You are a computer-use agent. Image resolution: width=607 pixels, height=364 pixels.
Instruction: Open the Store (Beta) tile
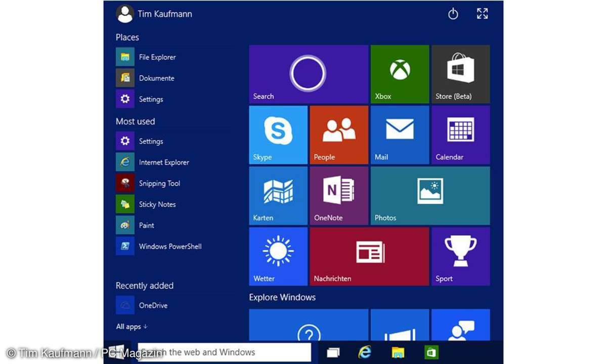pyautogui.click(x=460, y=74)
